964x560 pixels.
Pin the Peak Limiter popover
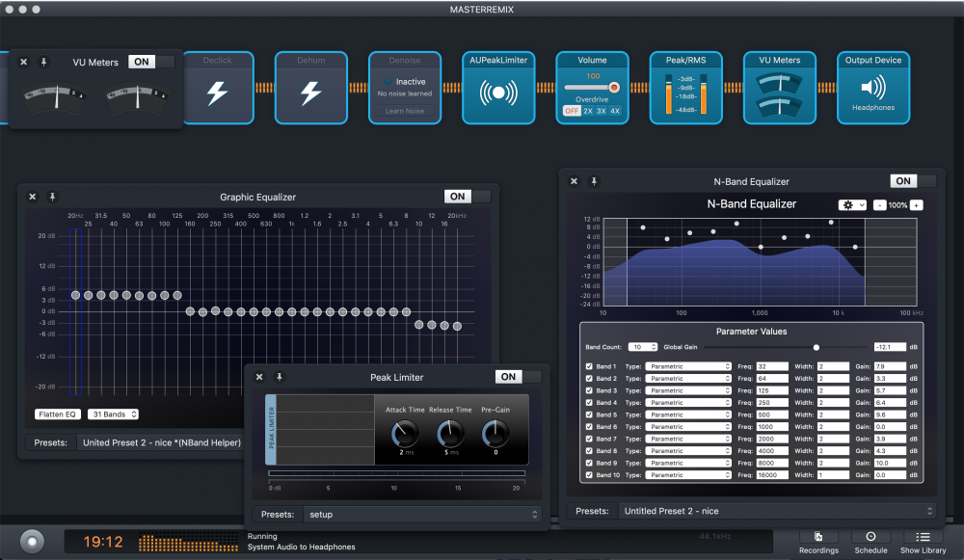pyautogui.click(x=280, y=377)
